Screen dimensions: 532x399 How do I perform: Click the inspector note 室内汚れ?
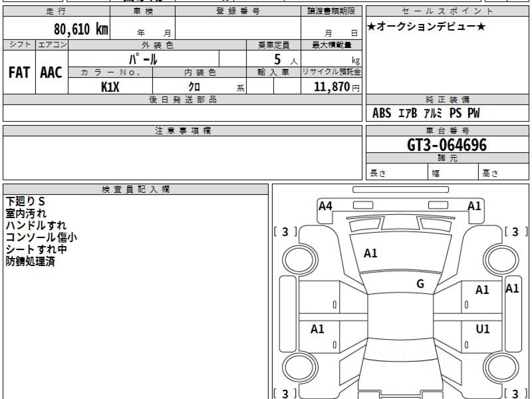pyautogui.click(x=26, y=213)
